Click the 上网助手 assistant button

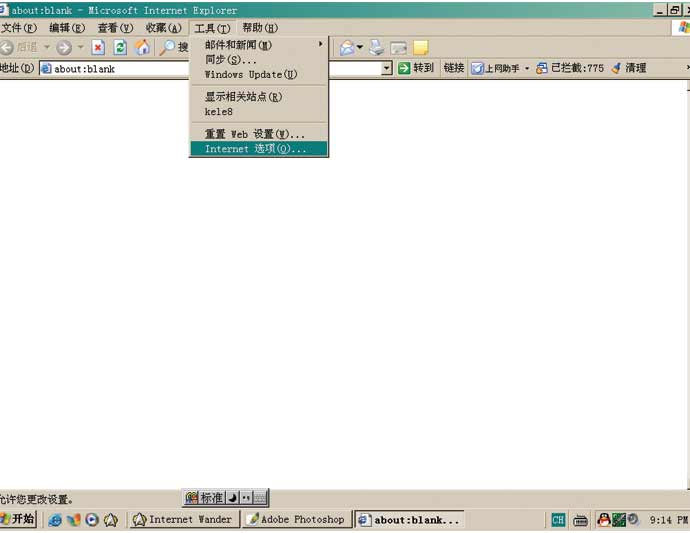pyautogui.click(x=495, y=68)
